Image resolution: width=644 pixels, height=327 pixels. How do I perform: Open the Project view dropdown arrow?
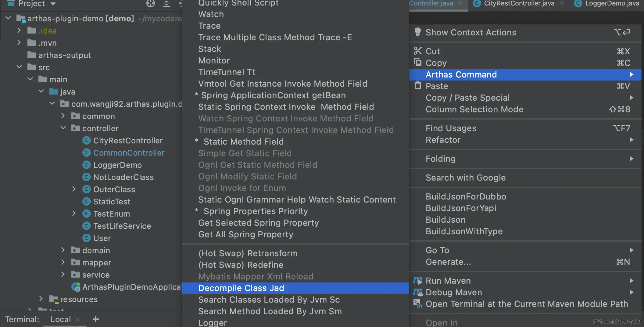click(x=53, y=4)
